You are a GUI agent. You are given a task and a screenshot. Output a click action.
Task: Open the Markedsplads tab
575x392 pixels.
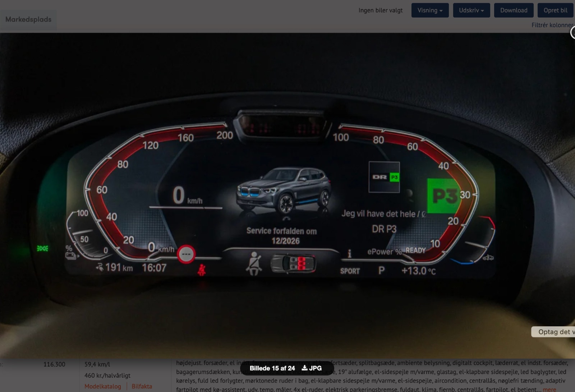tap(28, 19)
